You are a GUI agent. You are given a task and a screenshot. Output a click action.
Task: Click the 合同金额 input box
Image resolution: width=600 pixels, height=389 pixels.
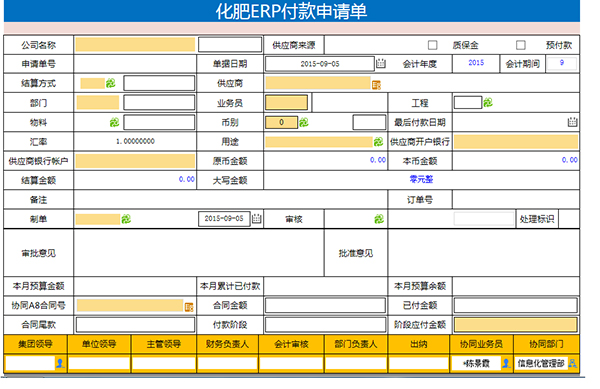[x=325, y=305]
